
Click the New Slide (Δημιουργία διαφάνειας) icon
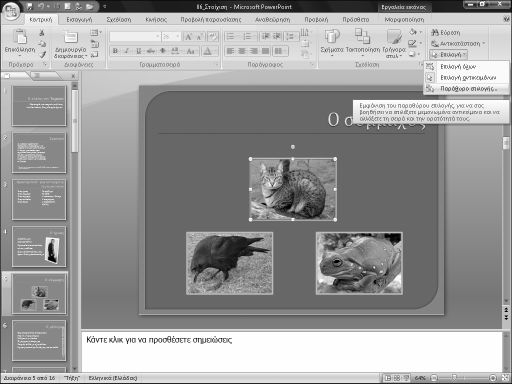pyautogui.click(x=71, y=37)
